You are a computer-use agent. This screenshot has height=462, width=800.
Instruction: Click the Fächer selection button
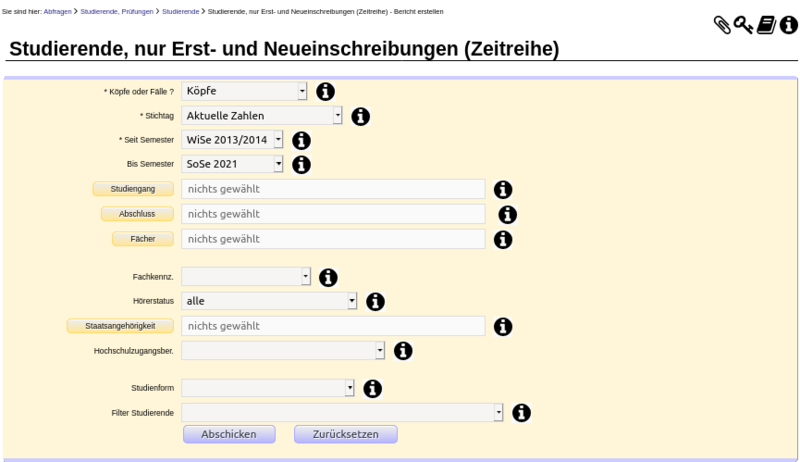tap(143, 239)
